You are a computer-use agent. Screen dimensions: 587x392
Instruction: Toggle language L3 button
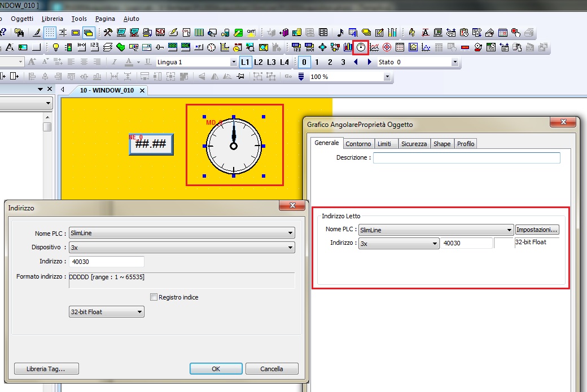point(271,62)
